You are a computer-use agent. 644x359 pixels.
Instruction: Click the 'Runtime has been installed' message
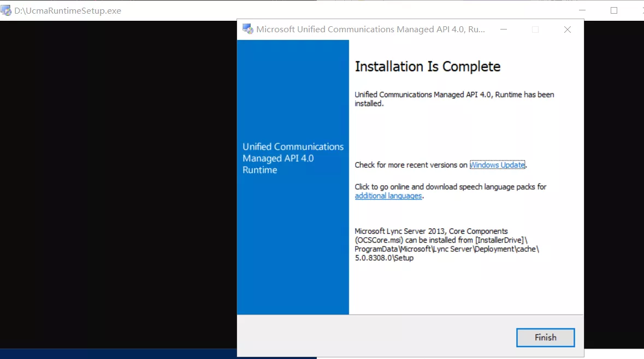453,99
